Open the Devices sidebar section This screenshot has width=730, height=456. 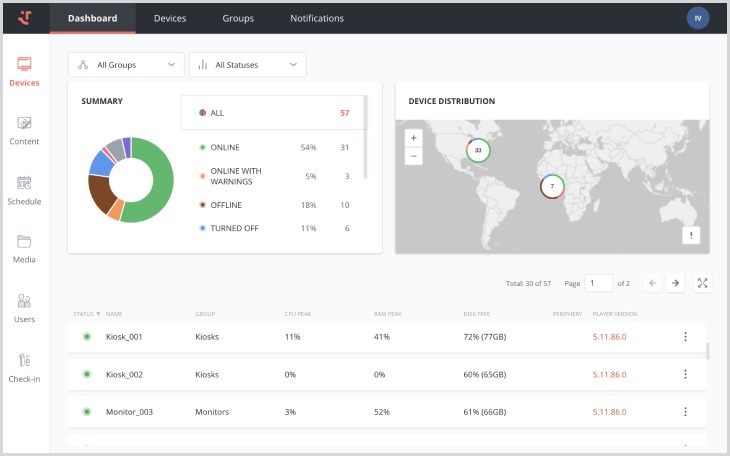(x=24, y=71)
